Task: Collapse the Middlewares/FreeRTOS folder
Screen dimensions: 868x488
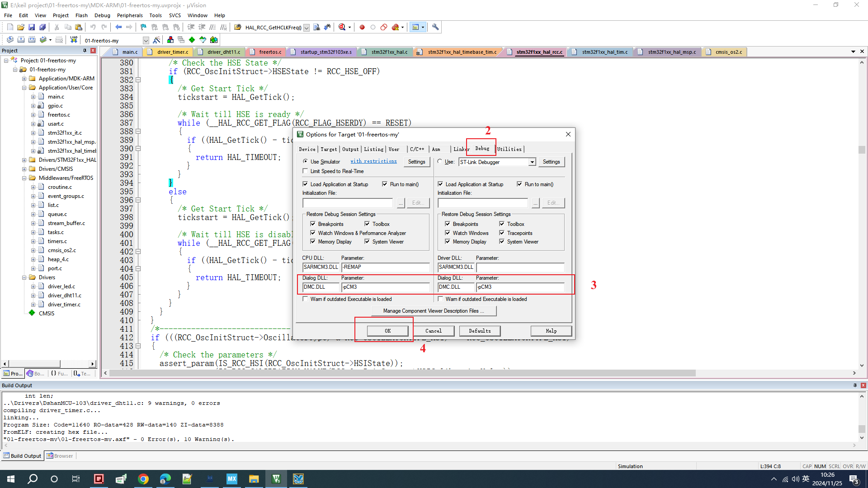Action: tap(24, 178)
